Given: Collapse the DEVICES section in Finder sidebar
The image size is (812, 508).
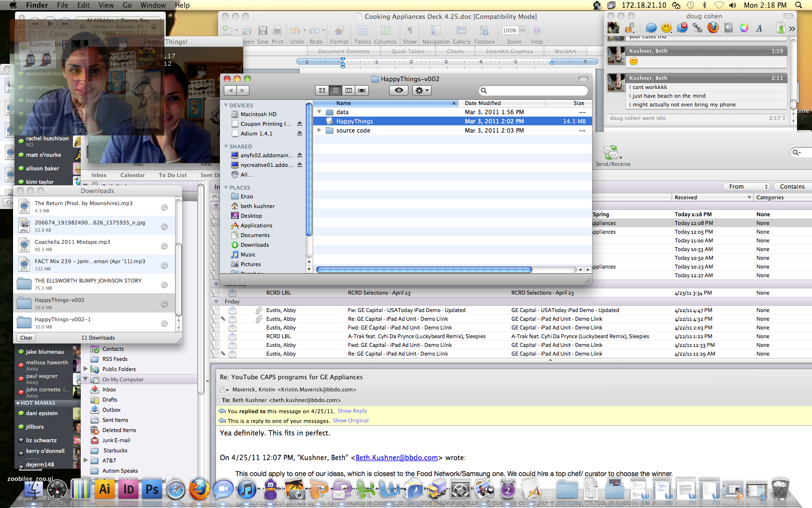Looking at the screenshot, I should [x=226, y=105].
